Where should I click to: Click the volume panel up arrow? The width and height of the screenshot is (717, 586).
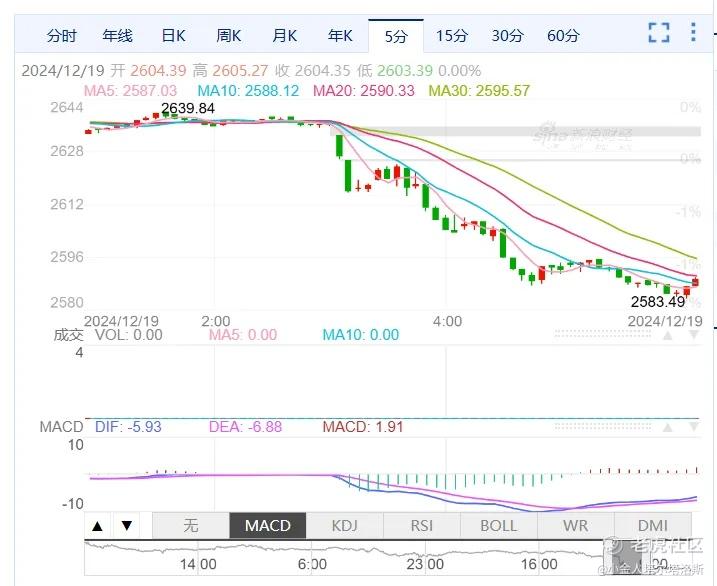click(668, 336)
